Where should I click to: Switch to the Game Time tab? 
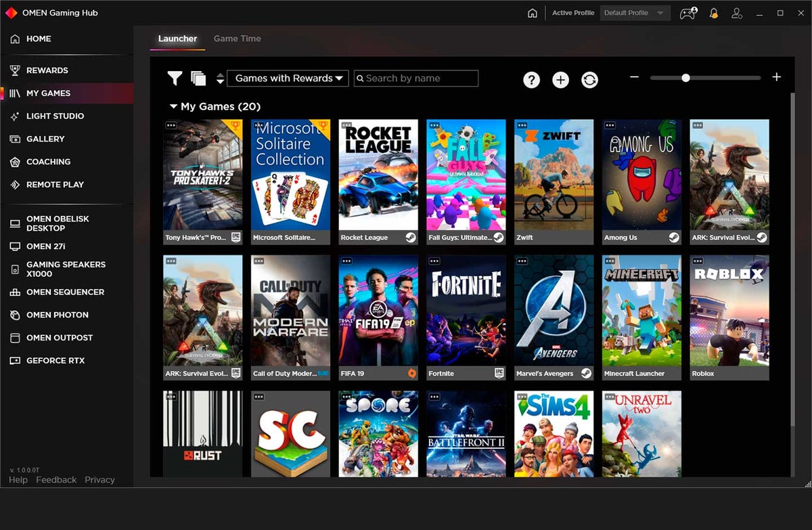[237, 39]
